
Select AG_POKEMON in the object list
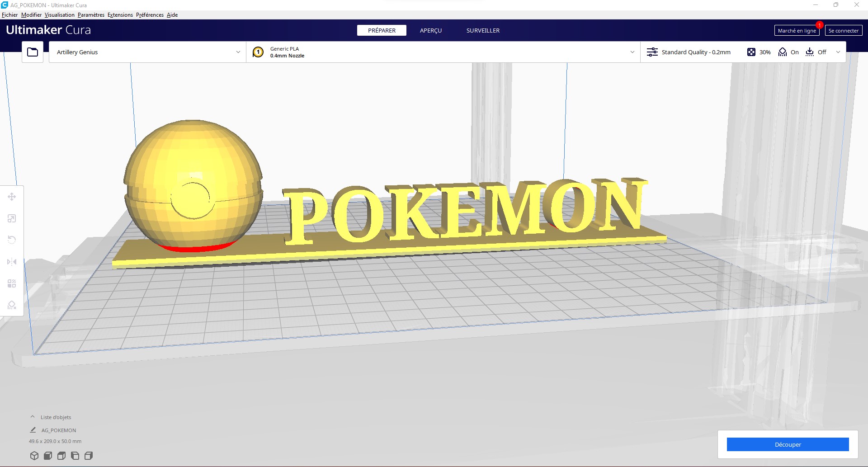pyautogui.click(x=57, y=430)
